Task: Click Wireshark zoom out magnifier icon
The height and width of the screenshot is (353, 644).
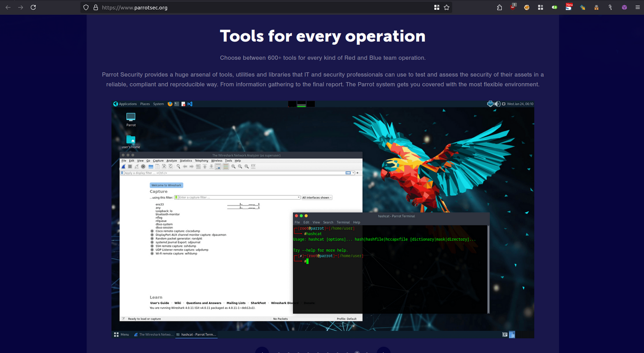Action: (x=240, y=166)
